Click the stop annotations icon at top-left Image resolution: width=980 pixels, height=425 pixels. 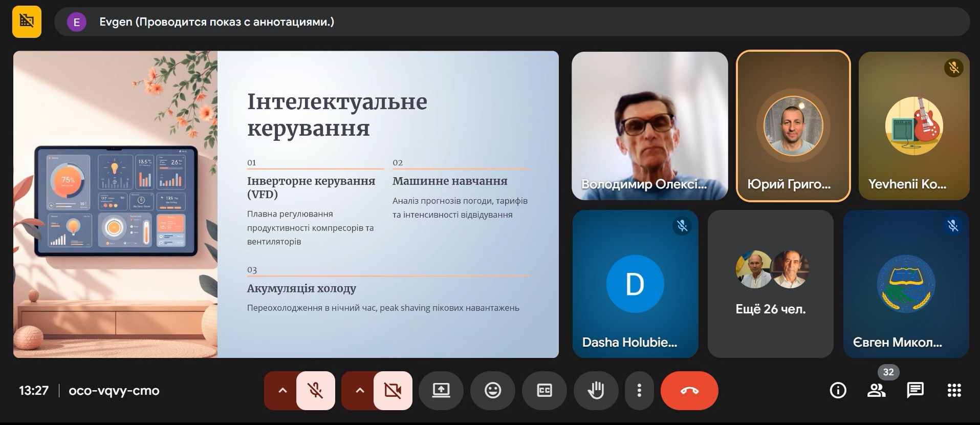click(x=27, y=22)
